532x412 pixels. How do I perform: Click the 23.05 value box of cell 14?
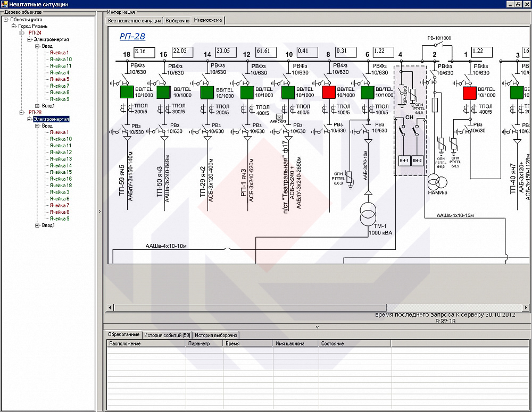(x=226, y=52)
